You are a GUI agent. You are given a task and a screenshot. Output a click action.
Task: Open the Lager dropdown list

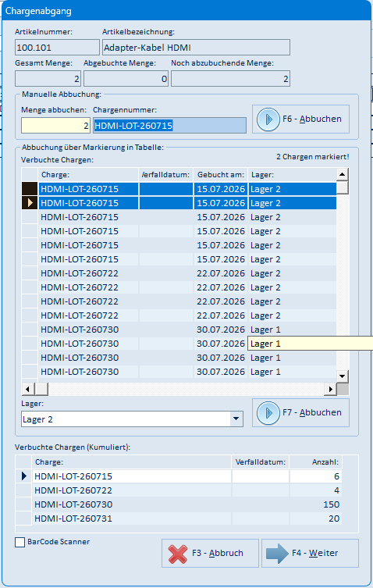click(x=236, y=419)
